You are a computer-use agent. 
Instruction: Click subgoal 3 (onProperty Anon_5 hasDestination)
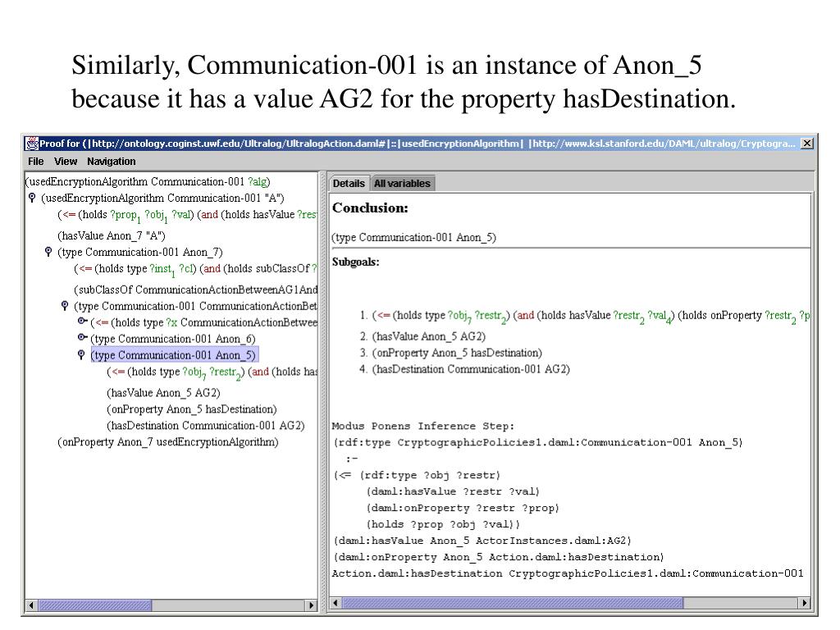click(457, 353)
